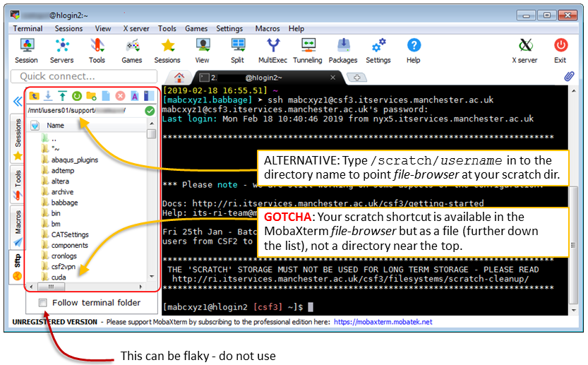This screenshot has height=365, width=588.
Task: Click the SFTP remote path field
Action: (85, 111)
